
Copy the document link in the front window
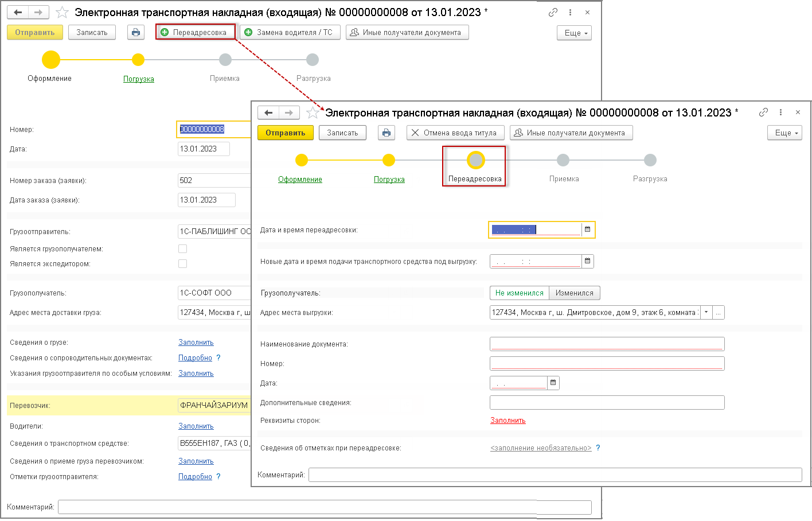click(763, 112)
